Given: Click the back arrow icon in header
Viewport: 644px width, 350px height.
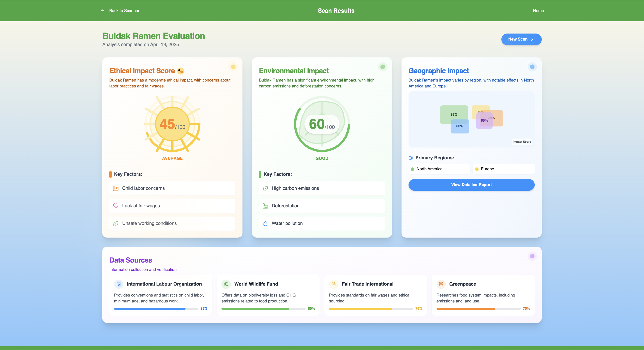Looking at the screenshot, I should tap(102, 11).
